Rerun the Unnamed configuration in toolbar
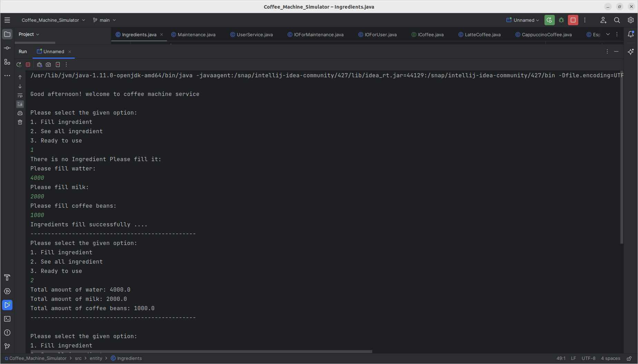 (549, 20)
